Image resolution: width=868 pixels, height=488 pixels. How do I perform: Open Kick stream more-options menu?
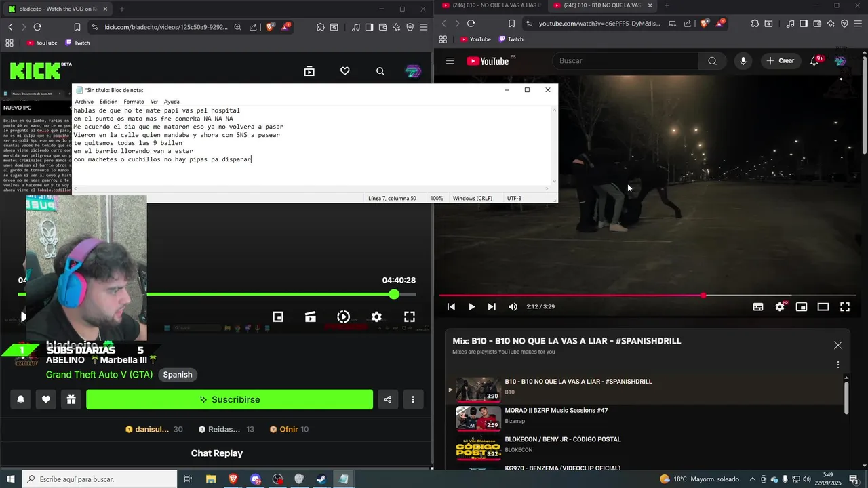click(413, 399)
